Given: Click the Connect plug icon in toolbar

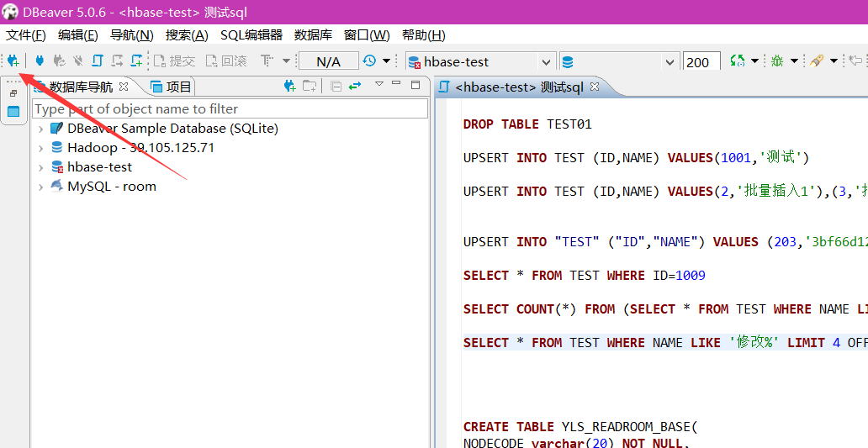Looking at the screenshot, I should coord(39,61).
